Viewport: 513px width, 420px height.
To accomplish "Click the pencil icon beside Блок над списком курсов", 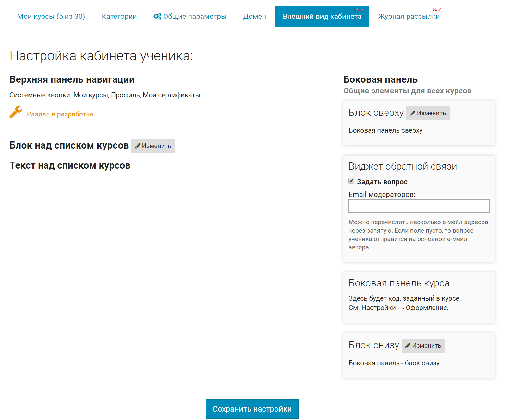I will [138, 146].
